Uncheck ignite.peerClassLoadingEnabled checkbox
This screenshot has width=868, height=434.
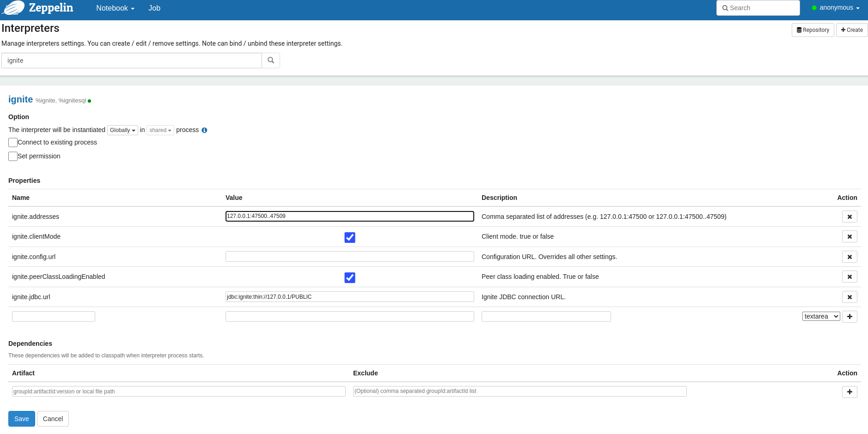pos(350,277)
